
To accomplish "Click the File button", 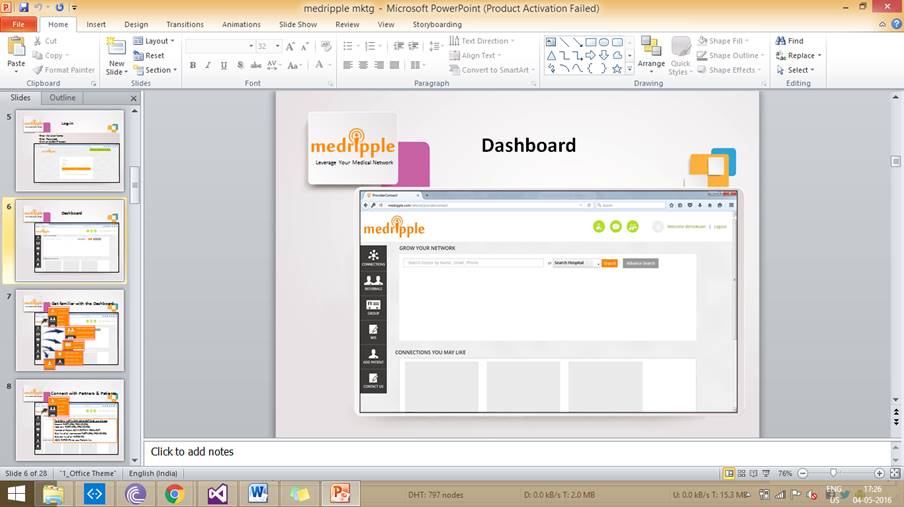I will (18, 24).
